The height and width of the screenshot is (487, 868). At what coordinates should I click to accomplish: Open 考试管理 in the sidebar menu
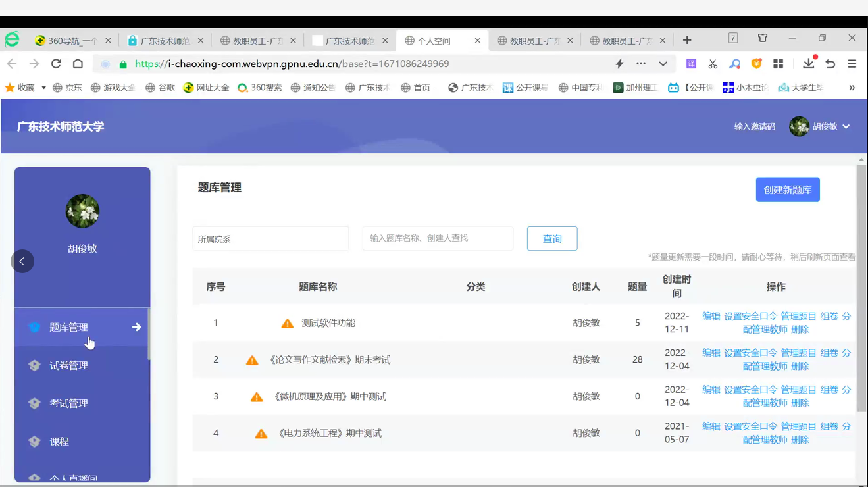point(68,403)
